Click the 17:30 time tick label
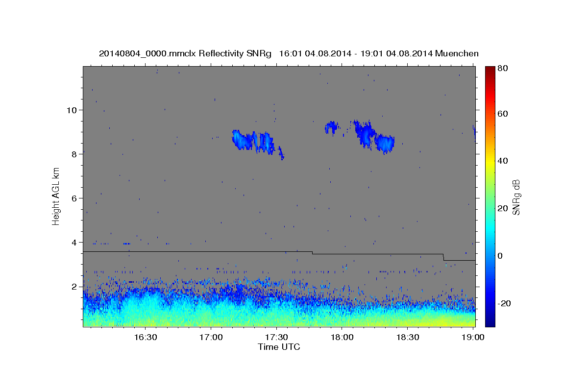Screen dimensions: 588x392 pyautogui.click(x=276, y=337)
